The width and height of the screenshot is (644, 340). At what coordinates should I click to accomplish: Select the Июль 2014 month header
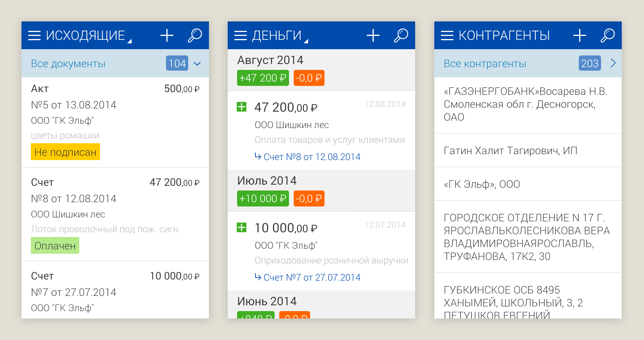tap(267, 181)
